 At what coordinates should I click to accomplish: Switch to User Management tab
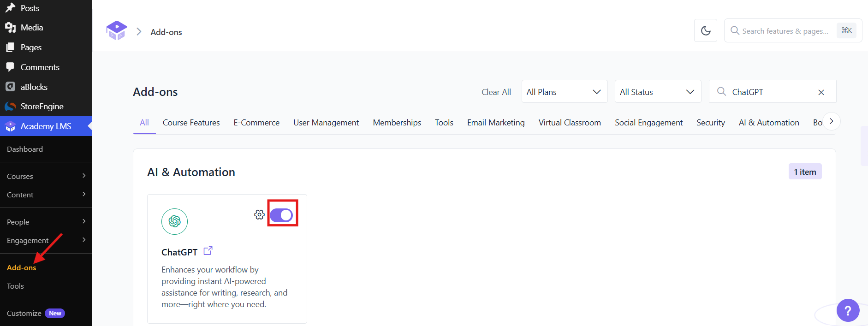click(x=326, y=122)
